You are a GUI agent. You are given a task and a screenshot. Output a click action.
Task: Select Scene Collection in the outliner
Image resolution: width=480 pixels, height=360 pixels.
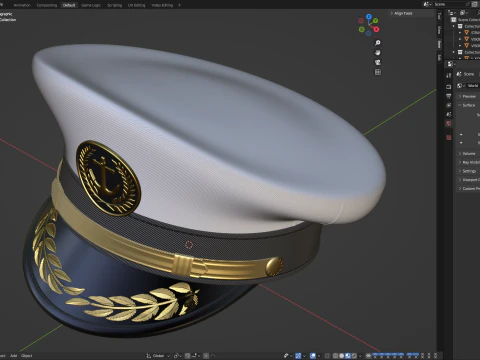468,20
